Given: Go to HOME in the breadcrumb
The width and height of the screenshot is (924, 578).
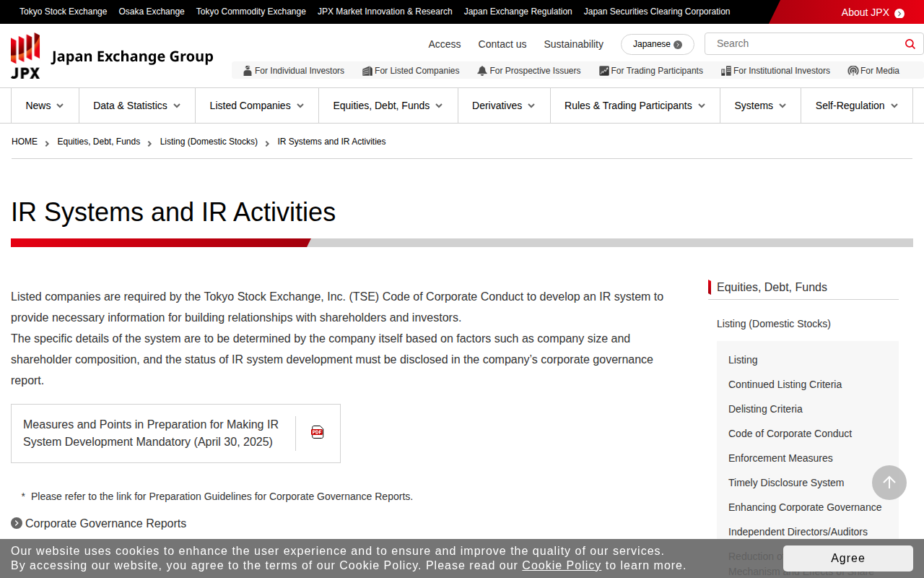Looking at the screenshot, I should pos(25,142).
